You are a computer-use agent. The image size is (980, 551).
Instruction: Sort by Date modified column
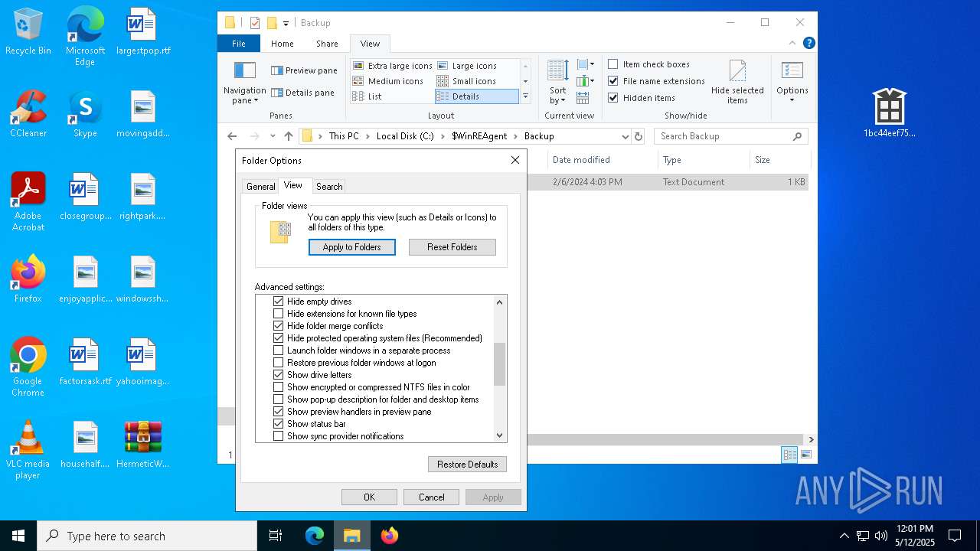(x=603, y=160)
